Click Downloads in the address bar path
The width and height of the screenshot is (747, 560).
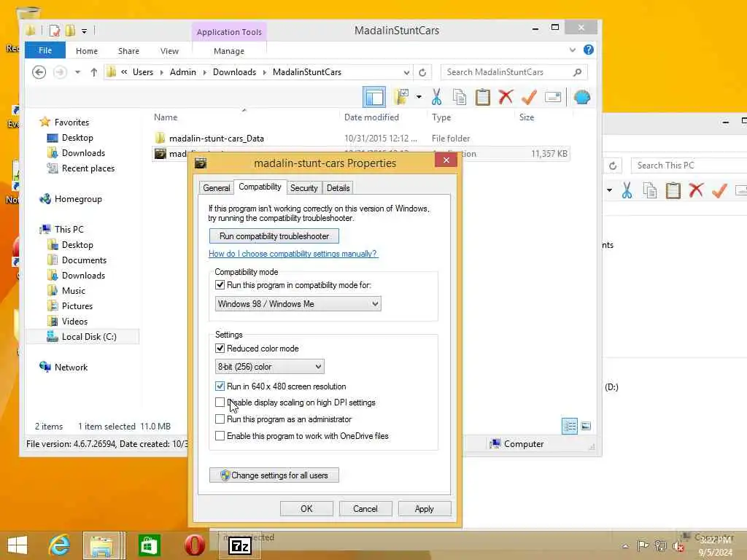[234, 72]
